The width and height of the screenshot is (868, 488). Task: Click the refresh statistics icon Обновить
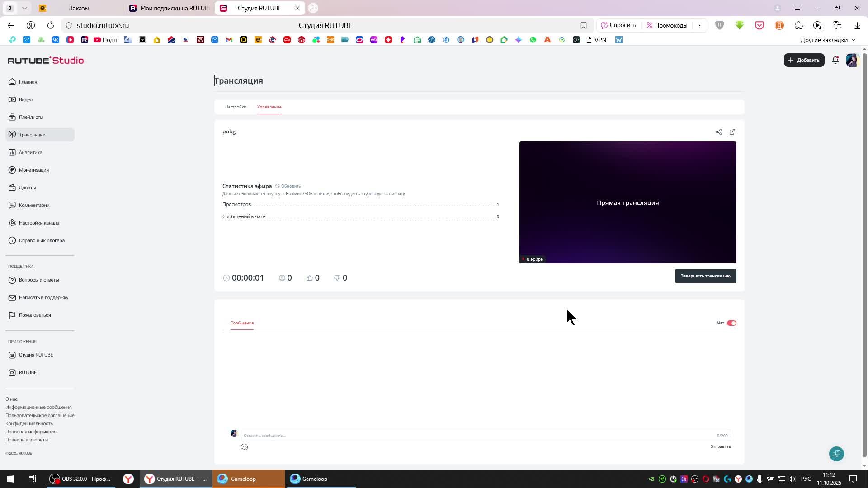pos(288,186)
